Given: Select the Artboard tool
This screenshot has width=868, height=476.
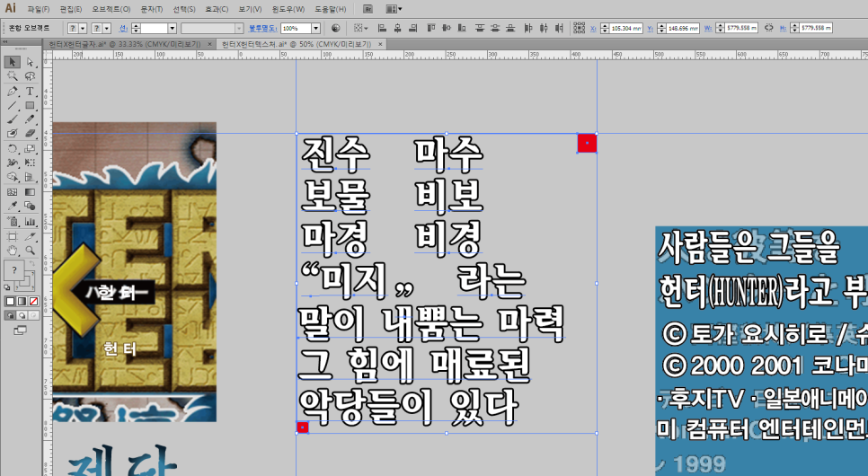Looking at the screenshot, I should [13, 236].
